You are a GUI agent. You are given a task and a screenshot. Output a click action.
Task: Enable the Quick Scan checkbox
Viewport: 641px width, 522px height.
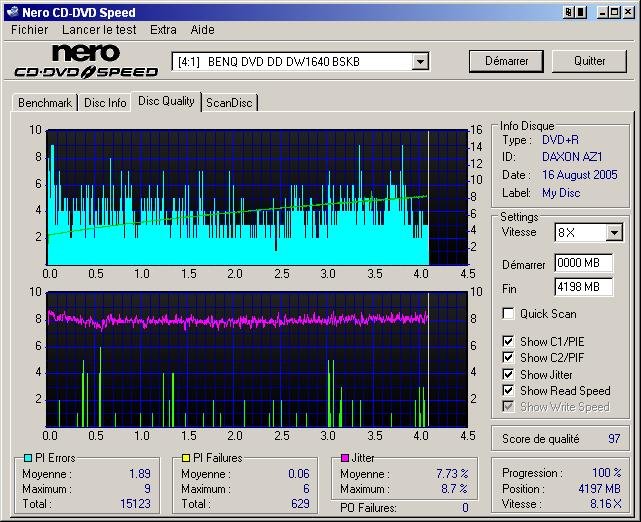[x=508, y=314]
